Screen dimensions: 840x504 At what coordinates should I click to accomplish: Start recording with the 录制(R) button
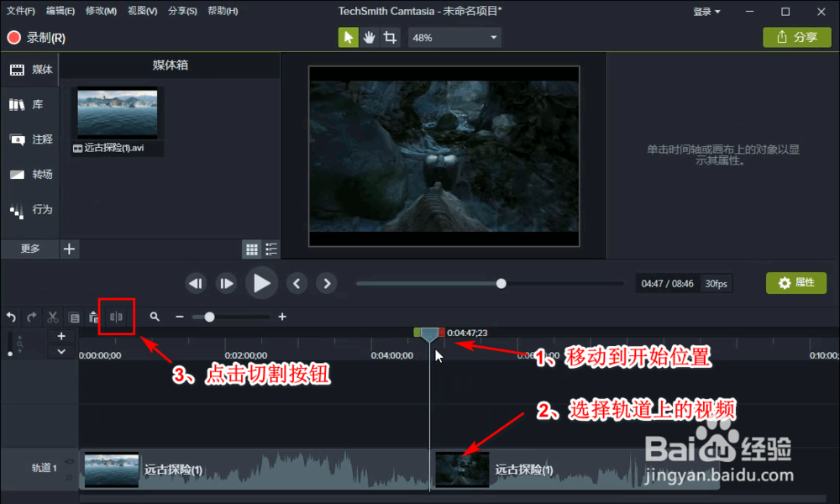36,38
